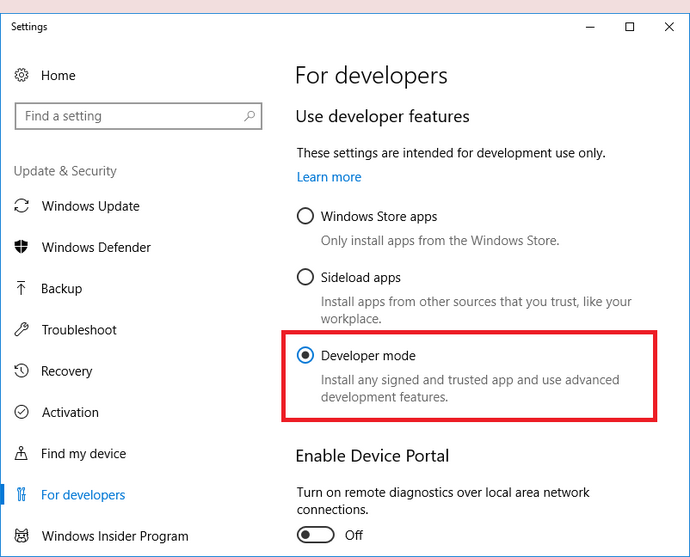The width and height of the screenshot is (690, 557).
Task: Go to the Recovery section
Action: 66,371
